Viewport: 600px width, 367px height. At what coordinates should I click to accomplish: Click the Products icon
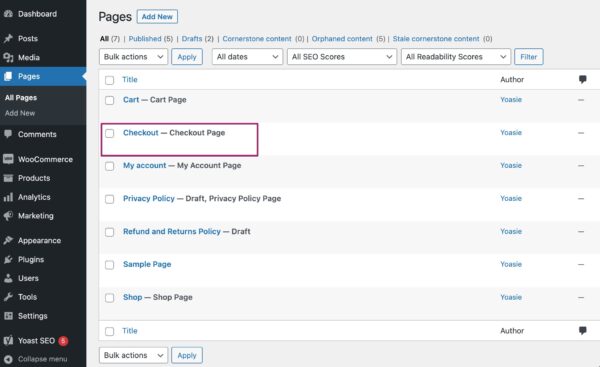tap(8, 178)
